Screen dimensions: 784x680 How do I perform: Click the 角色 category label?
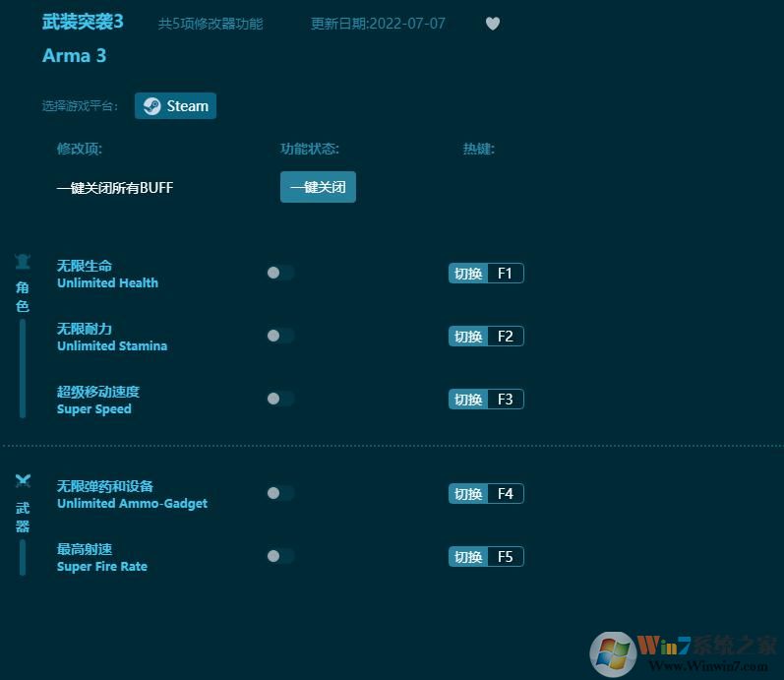23,297
